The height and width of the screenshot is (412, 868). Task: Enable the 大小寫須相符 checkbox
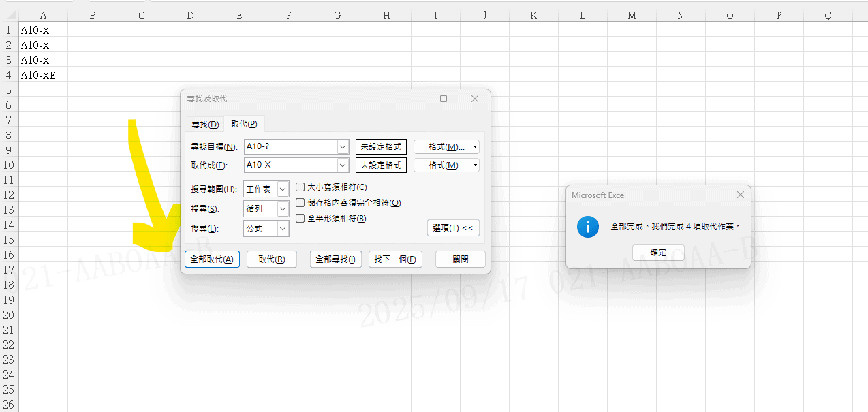click(x=300, y=187)
